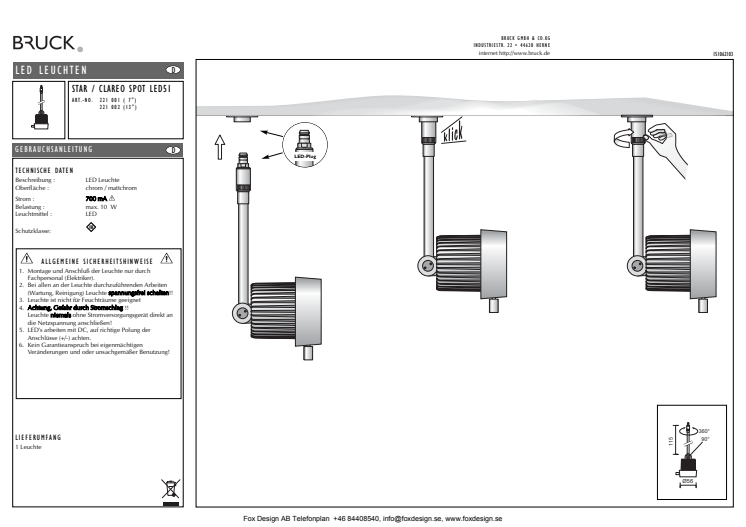
Task: Click the www.foxdesign.se footer link
Action: [473, 518]
